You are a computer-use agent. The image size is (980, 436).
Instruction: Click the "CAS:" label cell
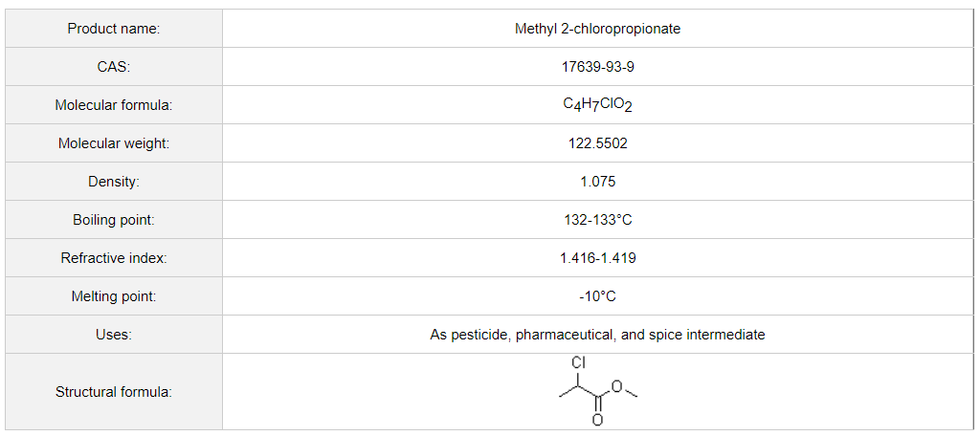114,67
